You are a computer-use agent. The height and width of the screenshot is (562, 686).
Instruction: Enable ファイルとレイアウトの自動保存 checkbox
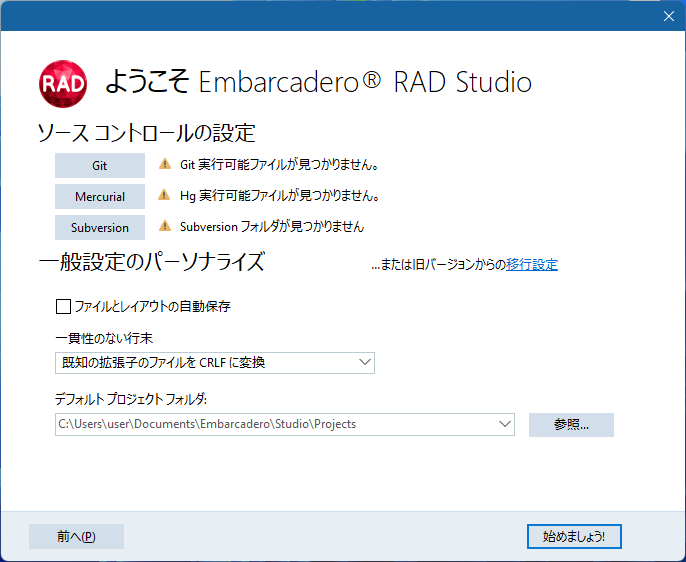(63, 307)
